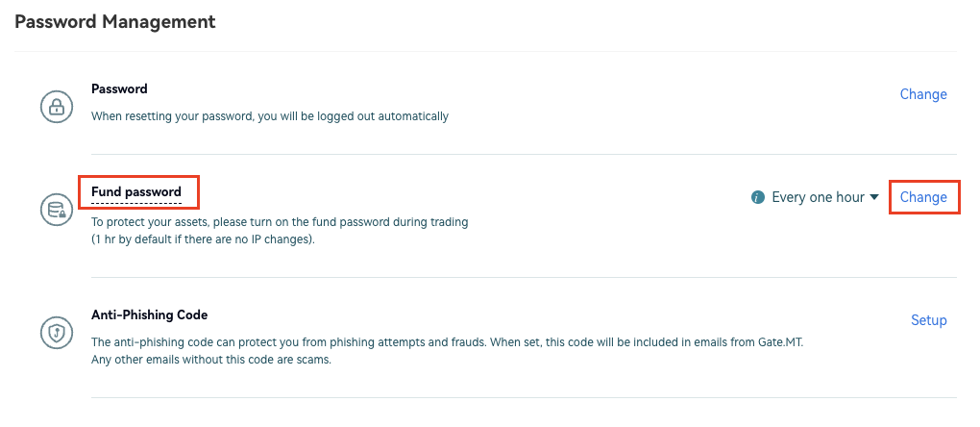The height and width of the screenshot is (427, 980).
Task: Expand the Every one hour dropdown arrow
Action: click(x=874, y=197)
